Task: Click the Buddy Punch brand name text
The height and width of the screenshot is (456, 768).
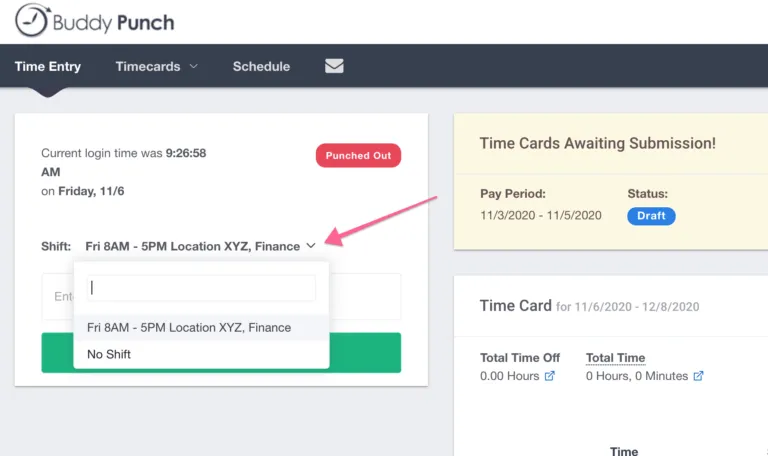Action: tap(114, 23)
